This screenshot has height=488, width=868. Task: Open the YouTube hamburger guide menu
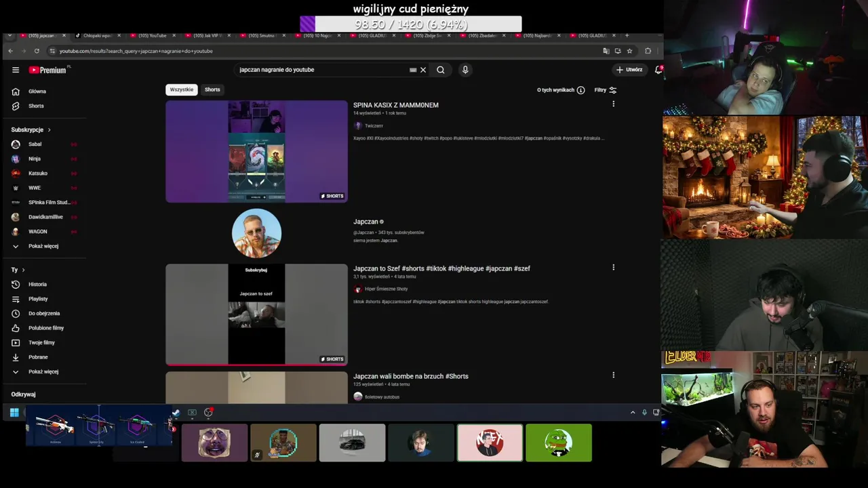pos(16,70)
